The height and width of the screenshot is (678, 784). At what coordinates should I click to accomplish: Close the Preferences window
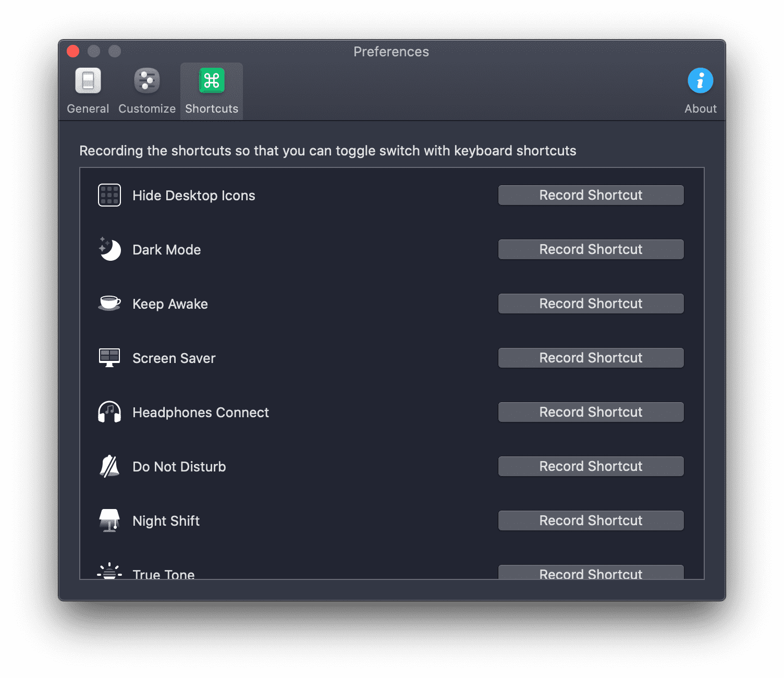73,51
